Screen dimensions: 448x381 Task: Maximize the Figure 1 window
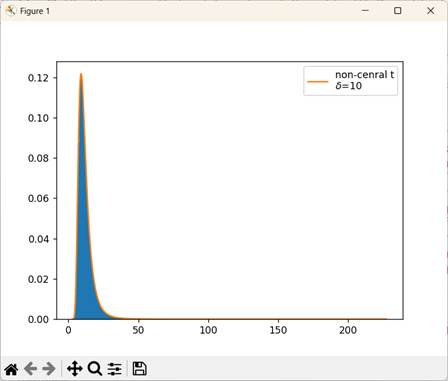pos(397,11)
